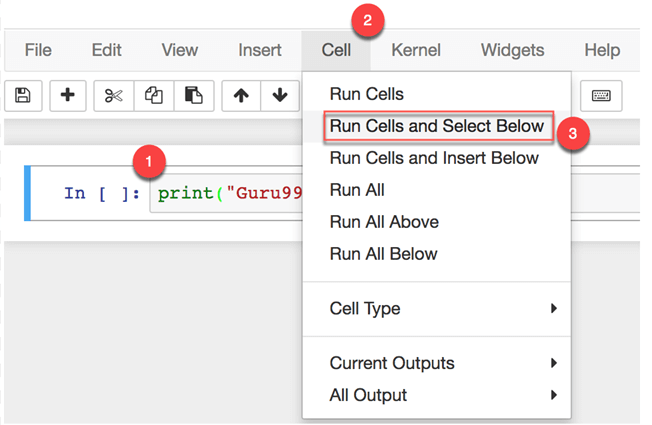
Task: Paste cells below icon
Action: tap(193, 95)
